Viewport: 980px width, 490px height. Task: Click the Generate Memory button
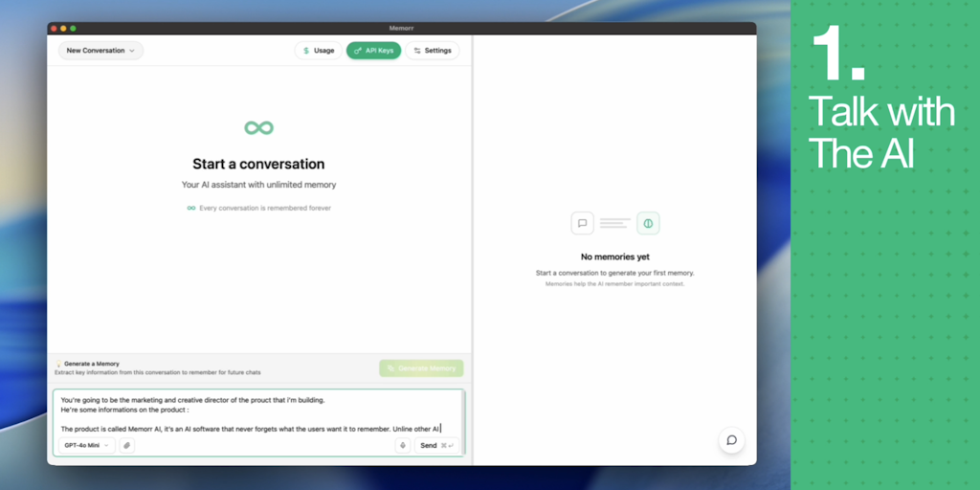[421, 368]
